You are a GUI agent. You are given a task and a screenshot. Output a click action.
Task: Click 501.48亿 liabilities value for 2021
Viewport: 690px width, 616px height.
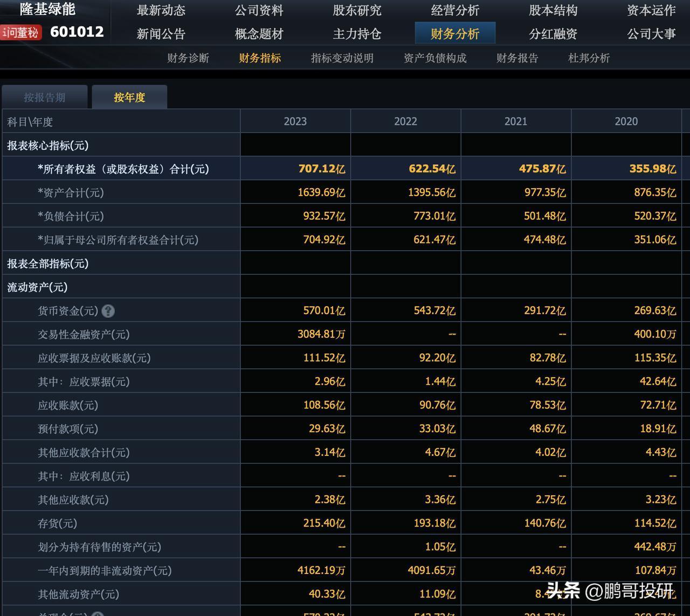click(545, 216)
